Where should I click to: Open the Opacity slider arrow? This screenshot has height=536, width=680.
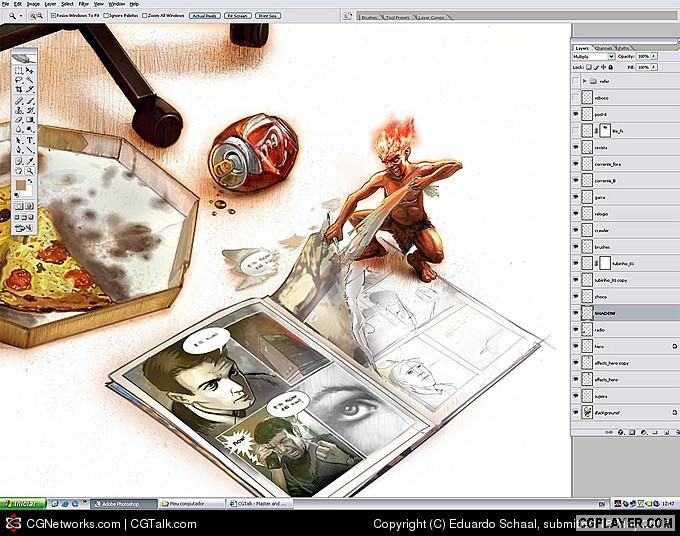[654, 56]
